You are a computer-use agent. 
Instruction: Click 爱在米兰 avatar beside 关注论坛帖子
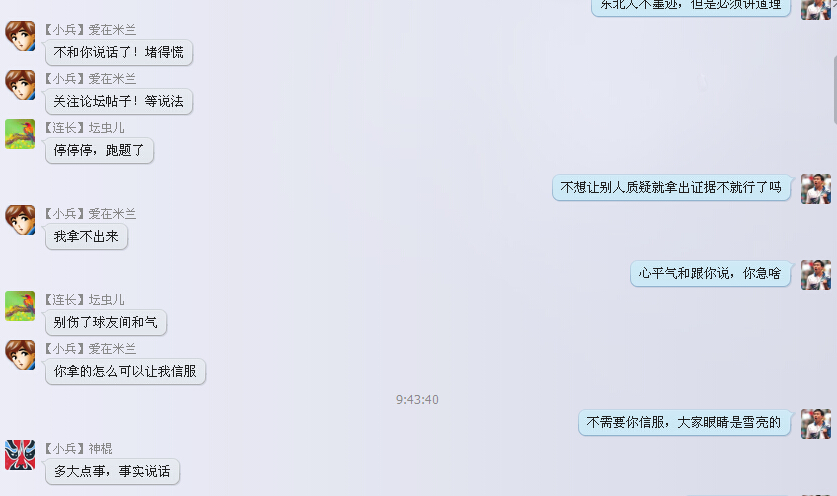(x=20, y=85)
